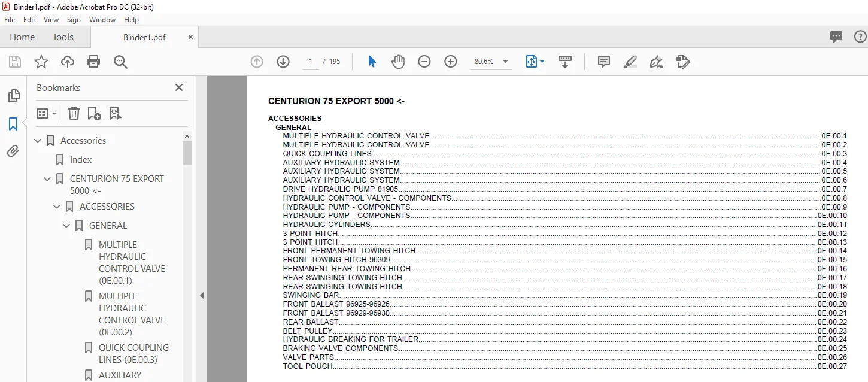The width and height of the screenshot is (868, 382).
Task: Activate the Hand pan tool
Action: tap(398, 62)
